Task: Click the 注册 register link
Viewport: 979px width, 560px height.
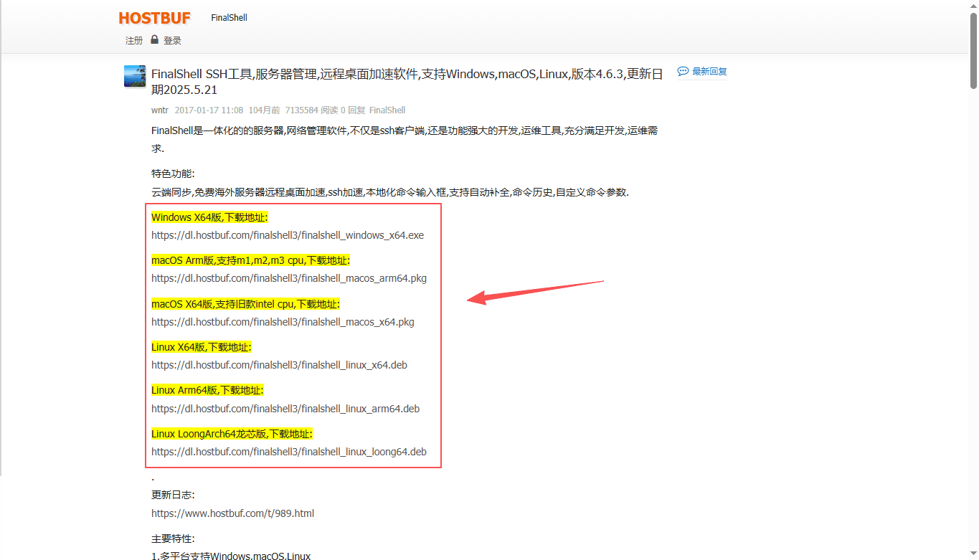Action: (134, 41)
